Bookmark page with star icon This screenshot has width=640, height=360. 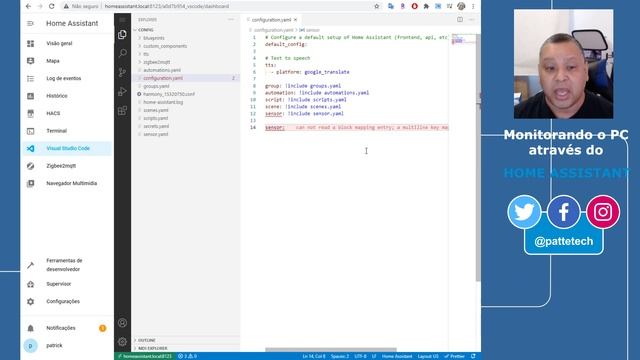[377, 6]
